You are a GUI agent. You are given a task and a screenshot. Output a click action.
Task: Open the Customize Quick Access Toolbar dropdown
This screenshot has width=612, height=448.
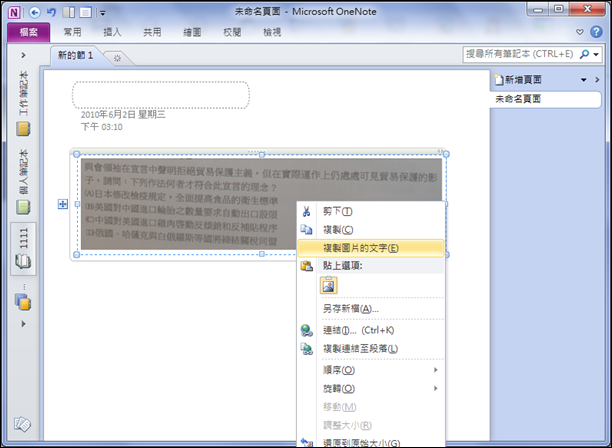103,13
